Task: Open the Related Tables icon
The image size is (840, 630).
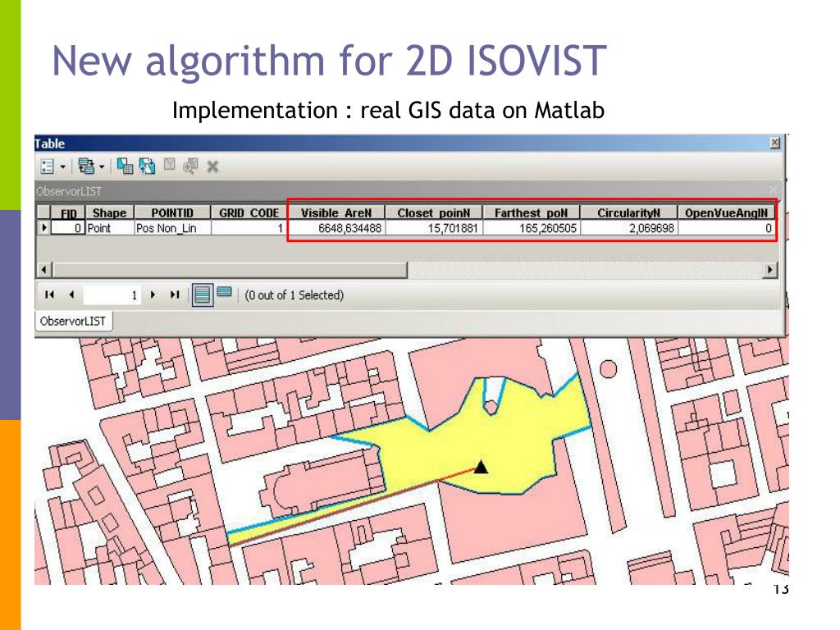Action: click(86, 167)
